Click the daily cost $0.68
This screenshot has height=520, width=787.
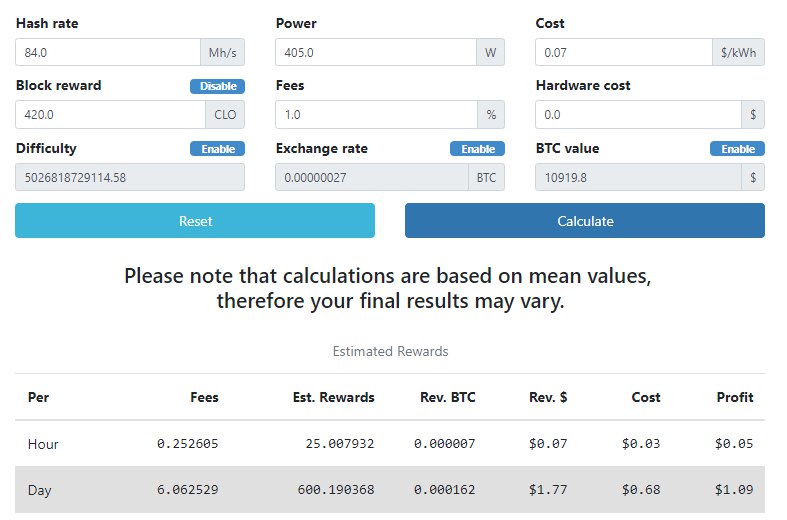pyautogui.click(x=641, y=490)
